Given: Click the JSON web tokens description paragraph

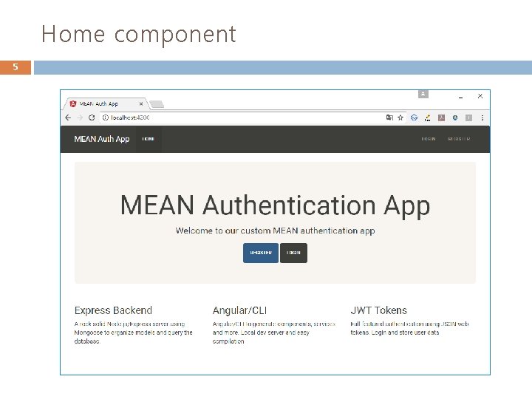Looking at the screenshot, I should click(x=409, y=328).
